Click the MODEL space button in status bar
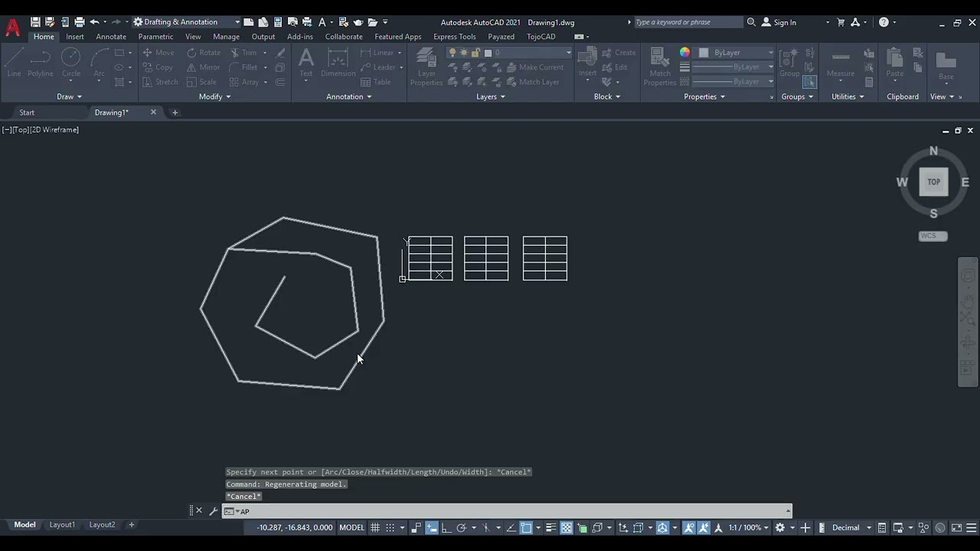The width and height of the screenshot is (980, 551). point(351,527)
